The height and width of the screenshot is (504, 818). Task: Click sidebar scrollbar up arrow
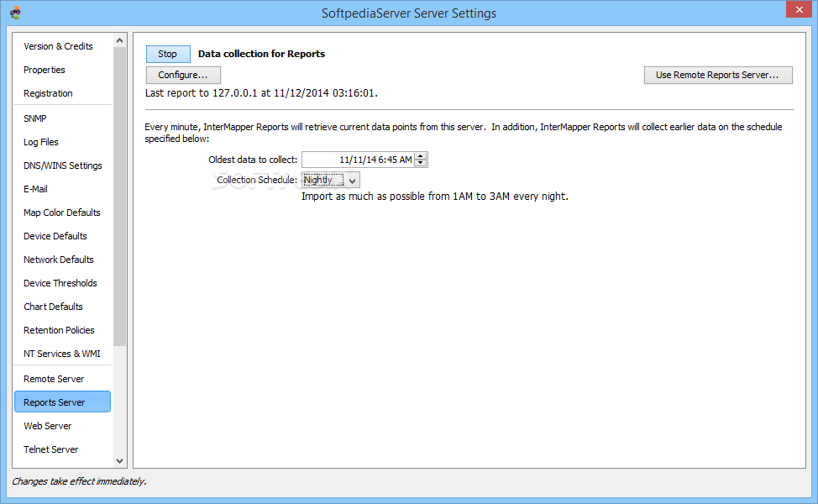click(119, 40)
